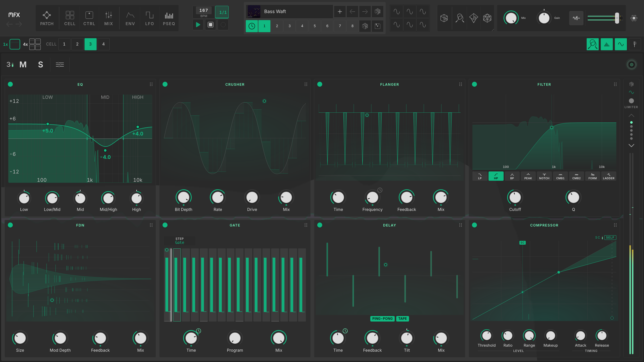The image size is (644, 362).
Task: Open the FILTER module drag handle menu
Action: pyautogui.click(x=615, y=84)
